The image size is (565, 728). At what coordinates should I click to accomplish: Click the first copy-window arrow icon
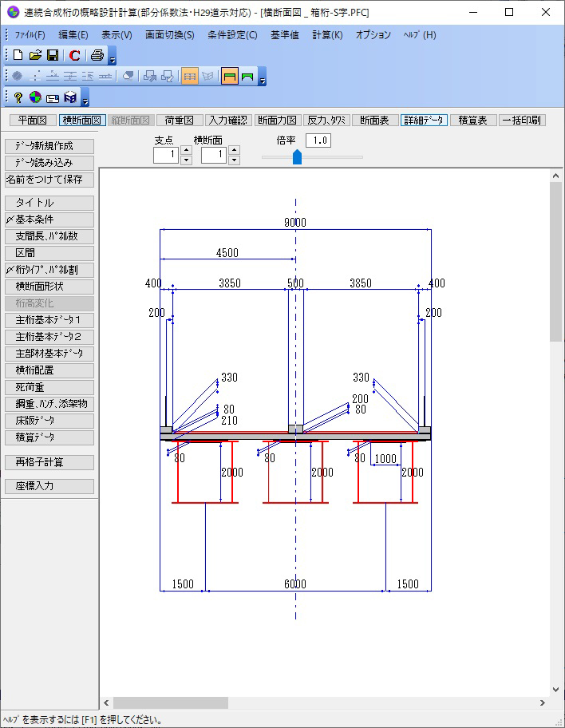point(149,76)
